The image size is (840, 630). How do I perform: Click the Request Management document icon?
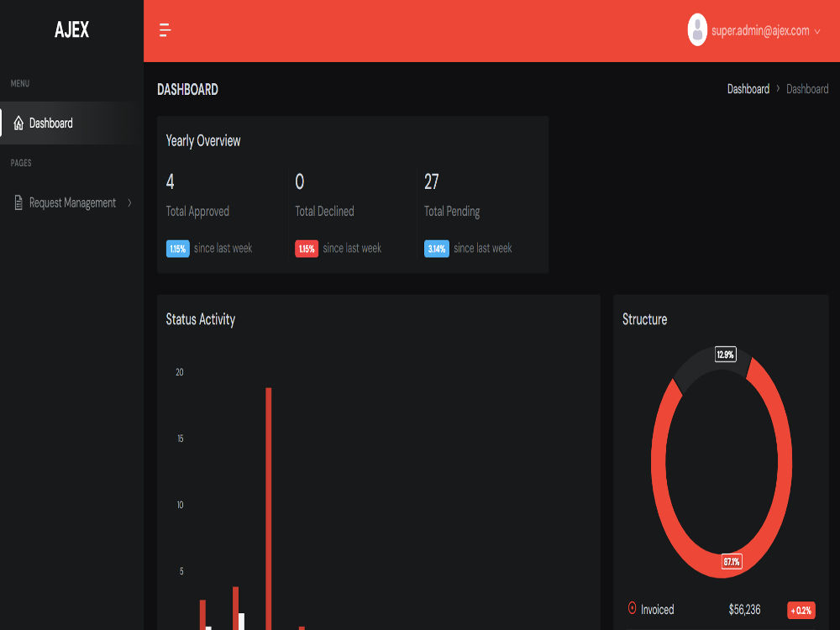18,202
